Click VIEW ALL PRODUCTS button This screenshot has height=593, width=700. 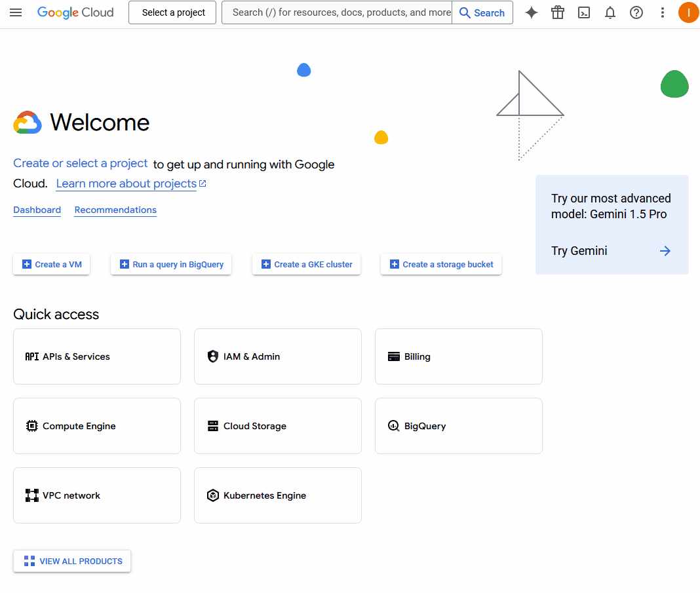point(72,562)
